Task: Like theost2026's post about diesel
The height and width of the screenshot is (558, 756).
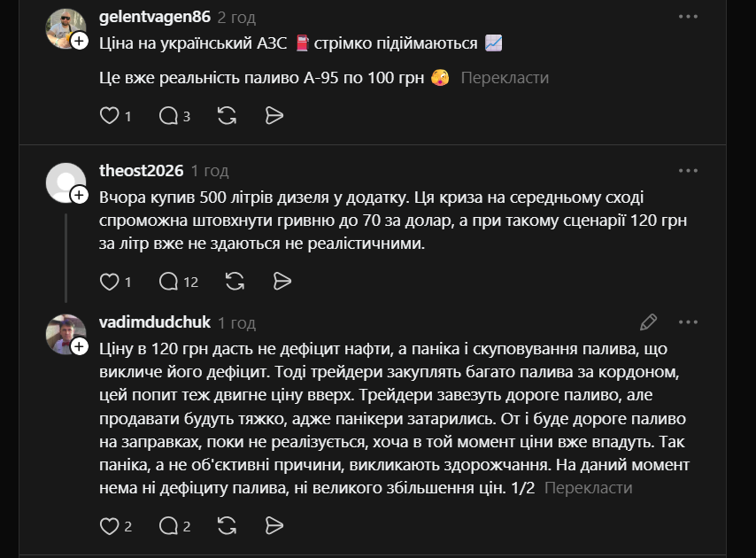Action: coord(109,282)
